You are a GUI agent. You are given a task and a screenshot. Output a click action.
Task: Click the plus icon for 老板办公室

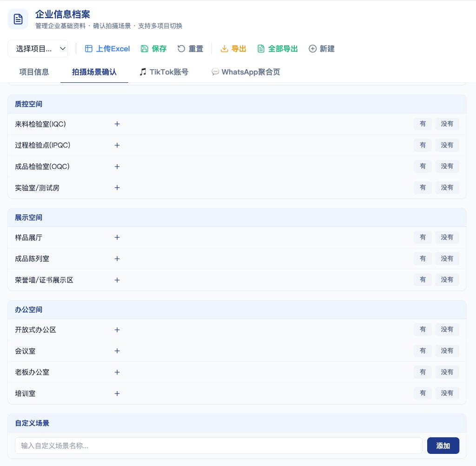point(117,372)
